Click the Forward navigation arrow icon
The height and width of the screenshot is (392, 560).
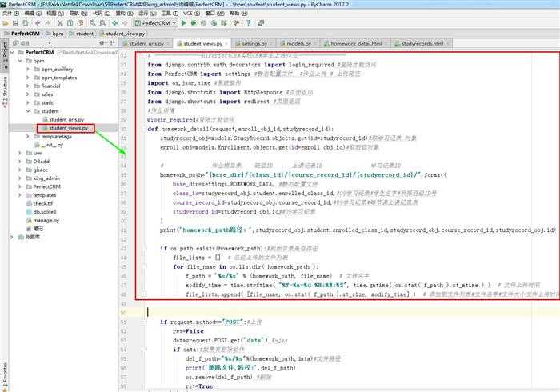(125, 23)
